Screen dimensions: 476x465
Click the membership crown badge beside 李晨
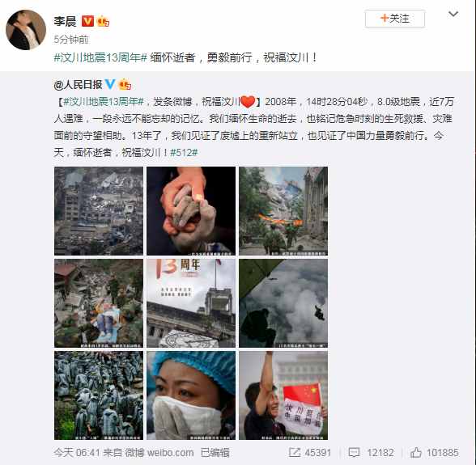tap(103, 21)
